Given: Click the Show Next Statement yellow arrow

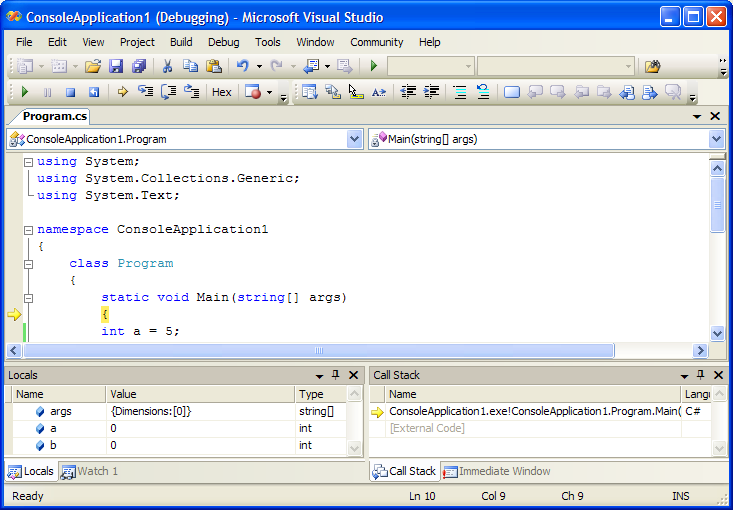Looking at the screenshot, I should (122, 92).
